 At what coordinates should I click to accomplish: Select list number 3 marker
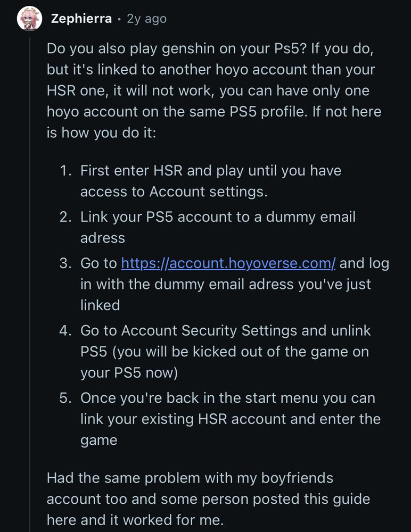pyautogui.click(x=65, y=263)
